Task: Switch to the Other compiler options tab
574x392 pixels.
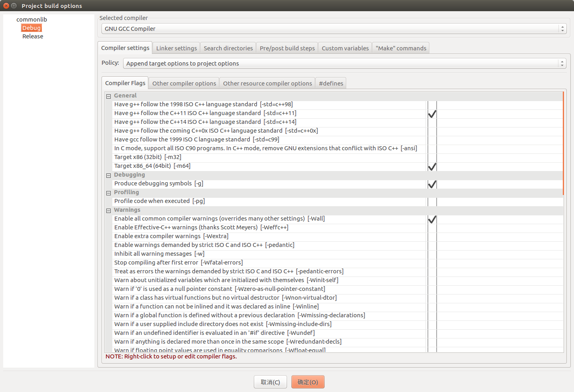Action: 183,83
